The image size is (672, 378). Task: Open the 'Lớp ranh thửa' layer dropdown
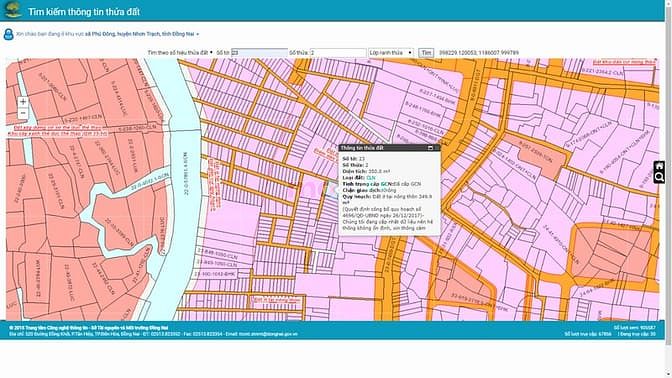(391, 53)
